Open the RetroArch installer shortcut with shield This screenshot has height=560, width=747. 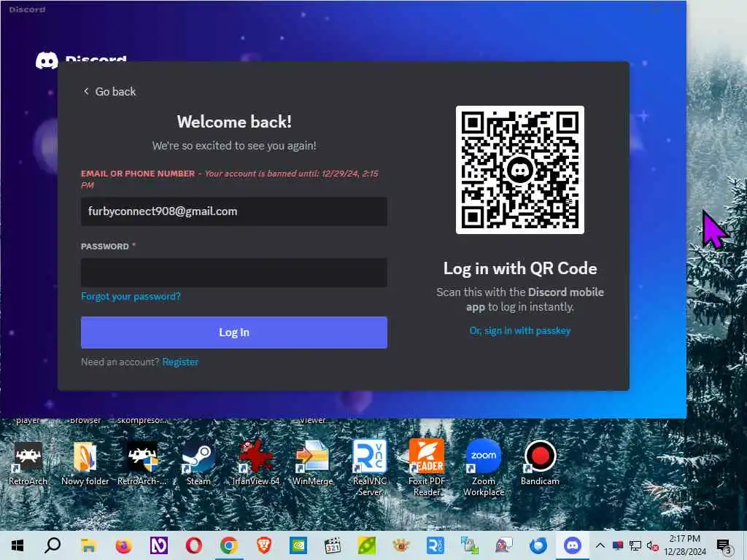[142, 464]
